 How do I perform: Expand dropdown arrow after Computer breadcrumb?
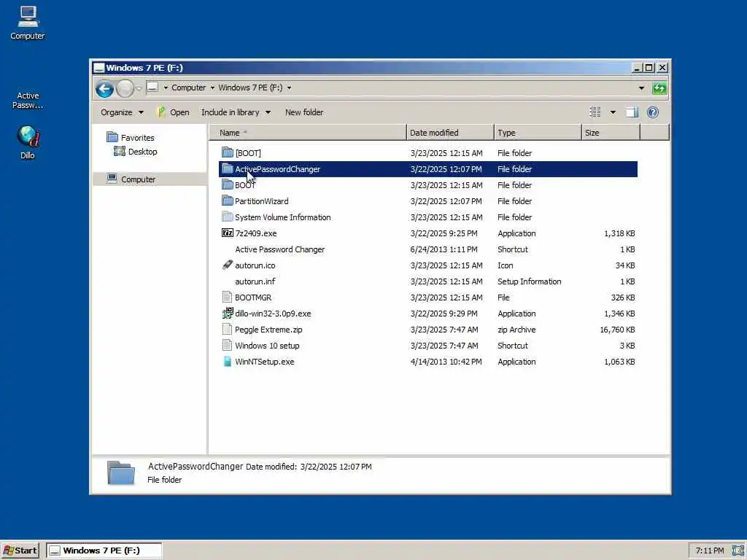tap(212, 87)
